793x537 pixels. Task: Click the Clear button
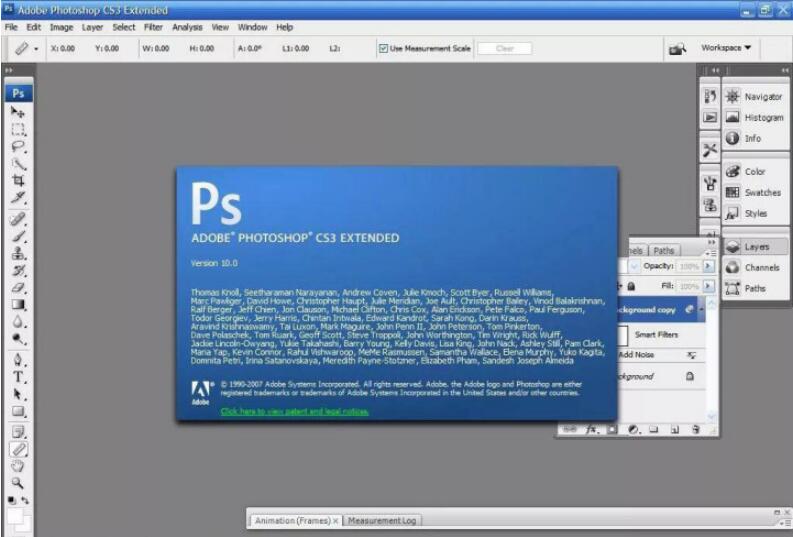(505, 49)
